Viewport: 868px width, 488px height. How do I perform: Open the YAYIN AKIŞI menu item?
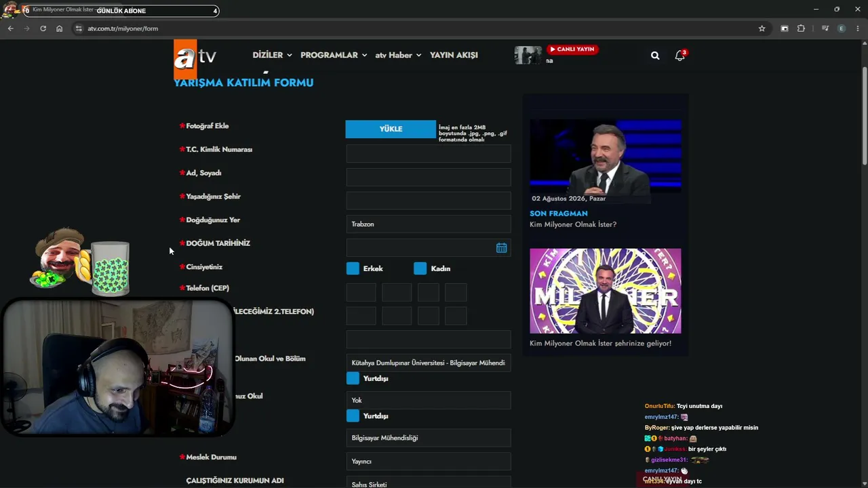[x=454, y=55]
